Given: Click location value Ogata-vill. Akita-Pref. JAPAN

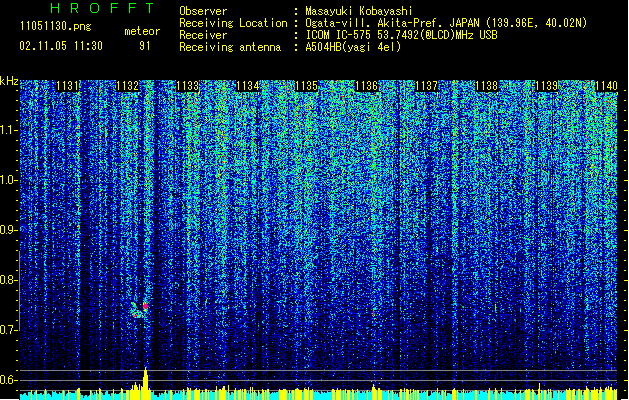Looking at the screenshot, I should coord(392,23).
